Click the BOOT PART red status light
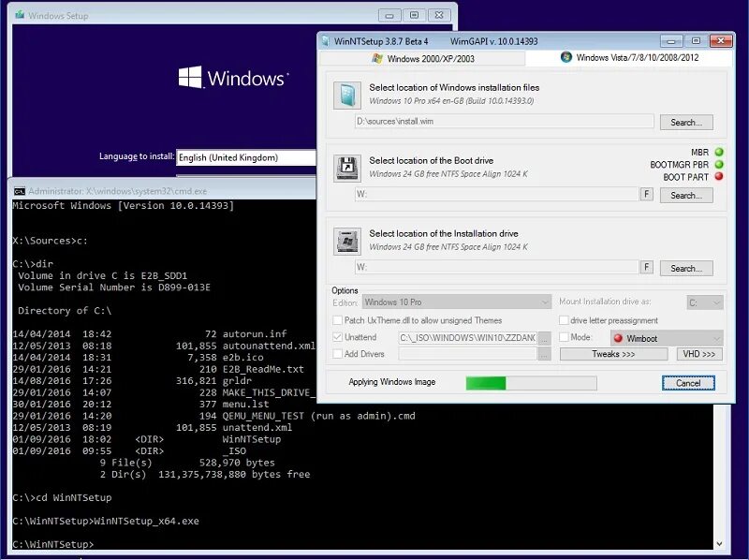The height and width of the screenshot is (560, 749). pyautogui.click(x=718, y=176)
